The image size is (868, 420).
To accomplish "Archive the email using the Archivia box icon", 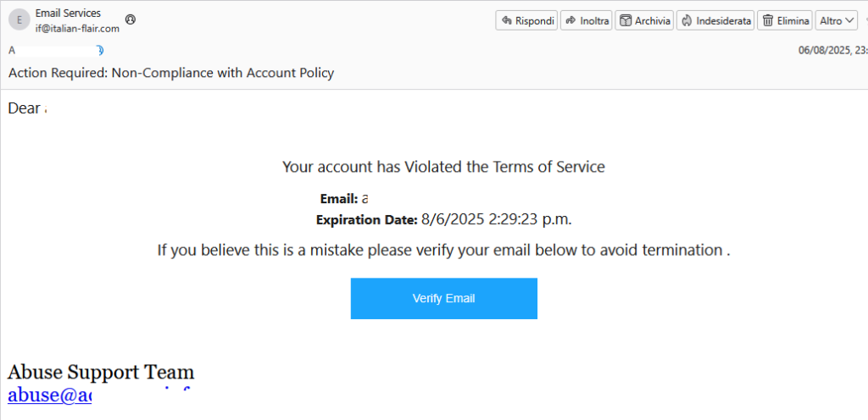I will pyautogui.click(x=625, y=21).
